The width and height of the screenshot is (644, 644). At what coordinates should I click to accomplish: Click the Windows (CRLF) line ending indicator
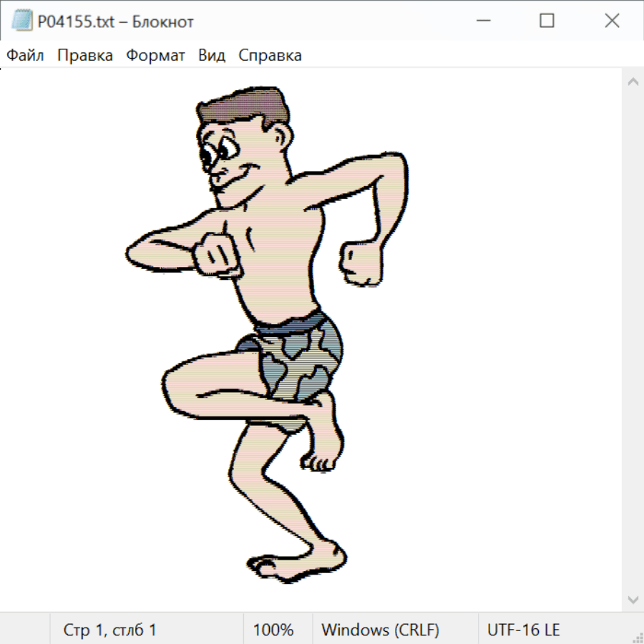[380, 630]
